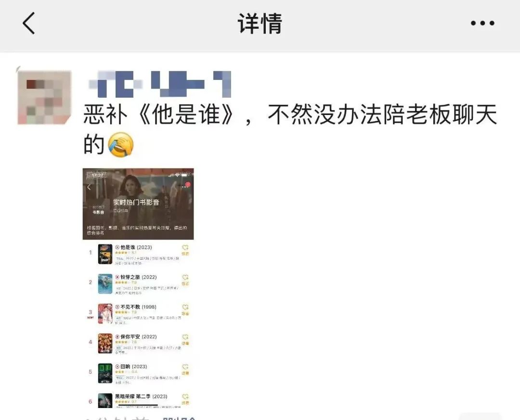This screenshot has height=420, width=520.
Task: Select the 黑暗荣耀 第二季 list entry
Action: pyautogui.click(x=138, y=400)
